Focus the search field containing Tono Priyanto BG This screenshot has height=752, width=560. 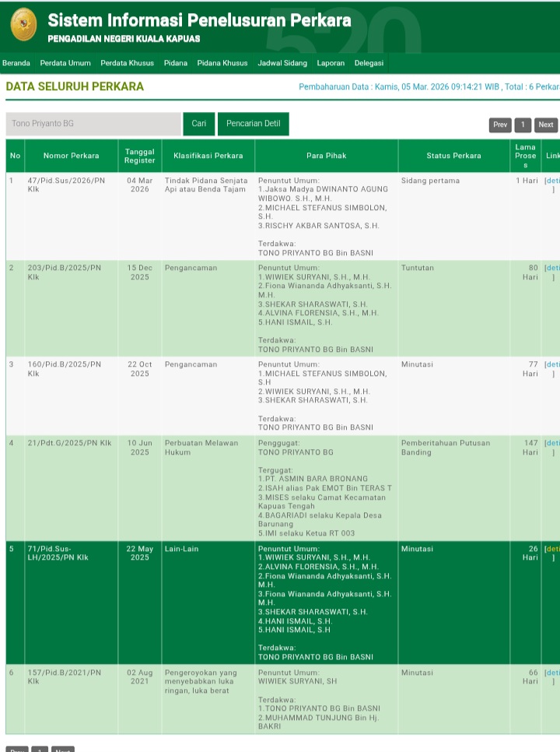point(93,124)
